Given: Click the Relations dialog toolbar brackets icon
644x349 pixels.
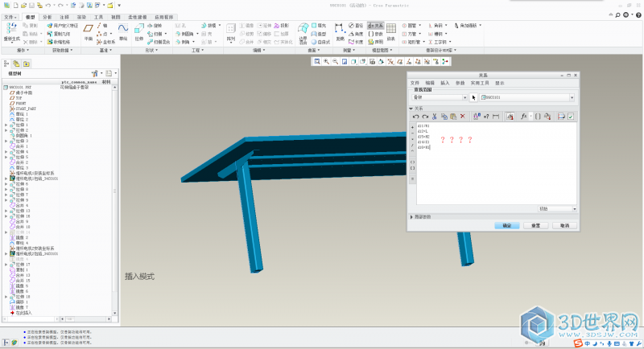Looking at the screenshot, I should (x=538, y=117).
